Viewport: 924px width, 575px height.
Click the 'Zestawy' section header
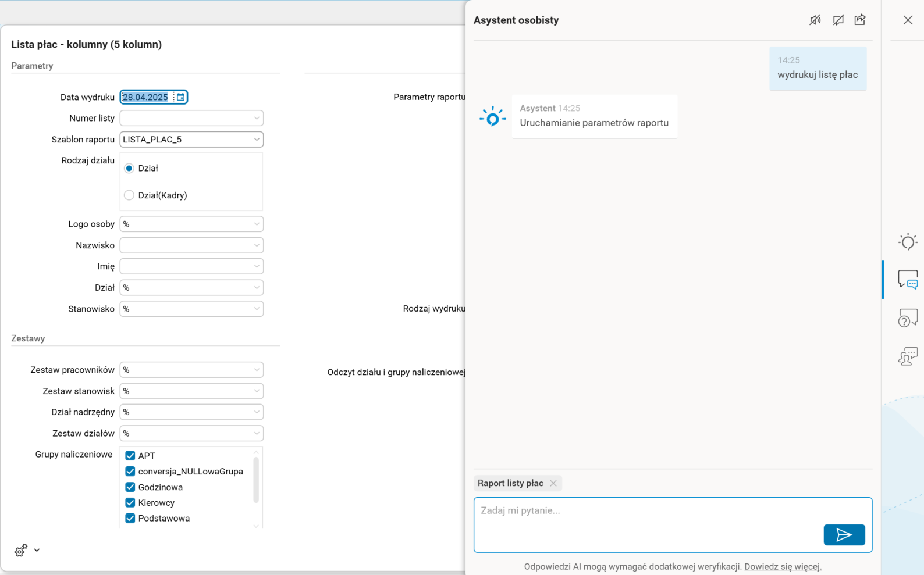click(28, 338)
